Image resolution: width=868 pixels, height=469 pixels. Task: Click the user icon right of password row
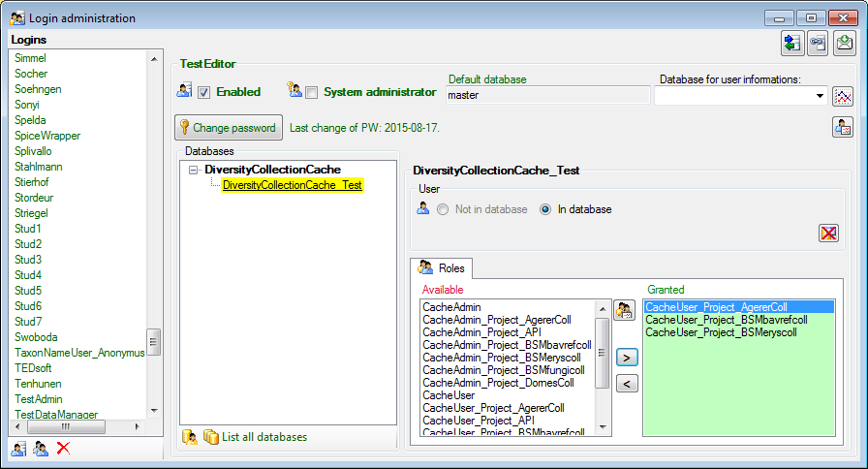(x=843, y=127)
